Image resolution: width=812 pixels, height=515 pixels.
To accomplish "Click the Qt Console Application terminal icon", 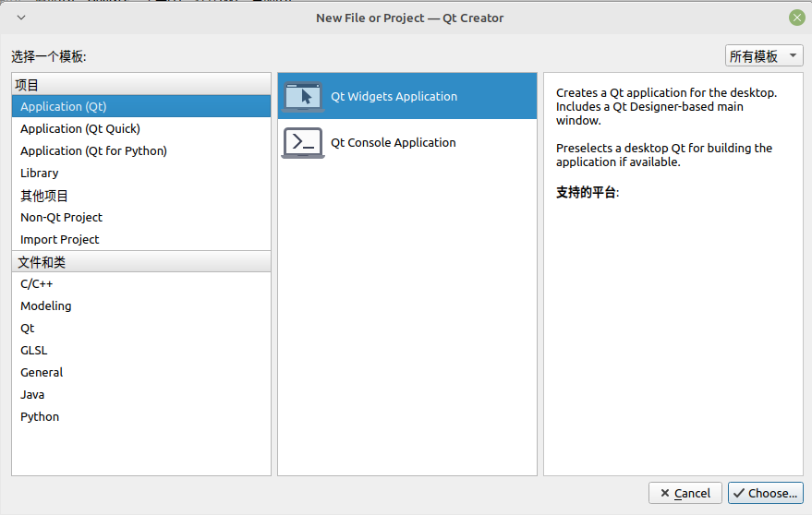I will coord(303,142).
